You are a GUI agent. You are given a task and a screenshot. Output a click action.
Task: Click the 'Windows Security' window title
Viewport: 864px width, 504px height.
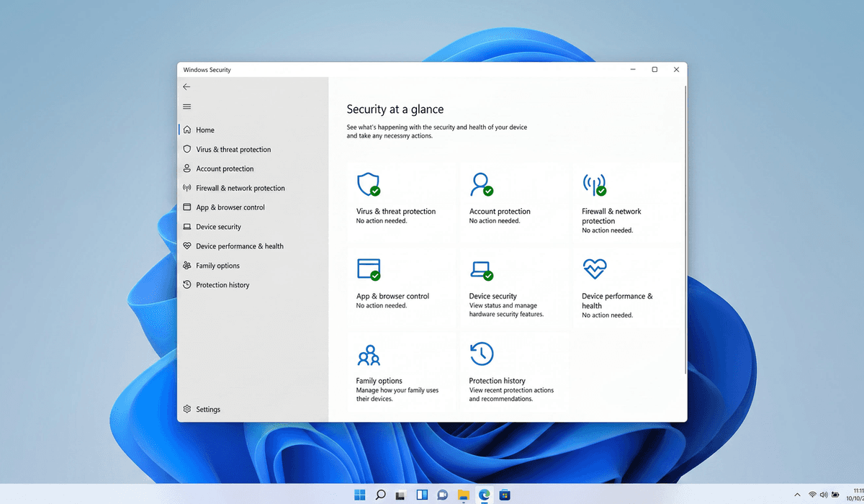coord(207,70)
